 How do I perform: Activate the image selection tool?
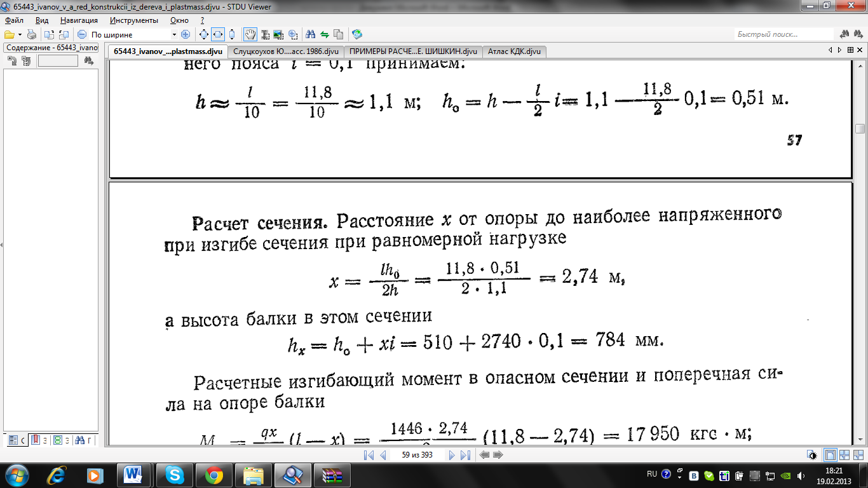[x=278, y=34]
